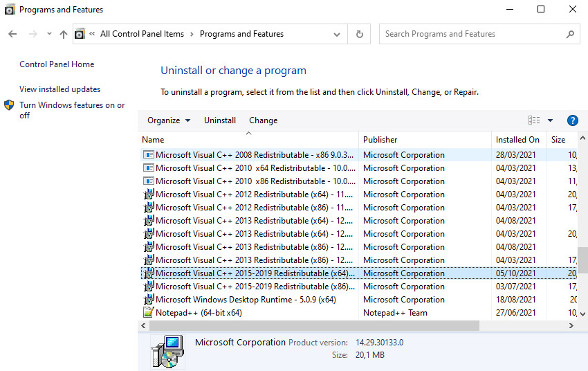Expand the address bar history dropdown
This screenshot has height=371, width=588.
pyautogui.click(x=337, y=34)
